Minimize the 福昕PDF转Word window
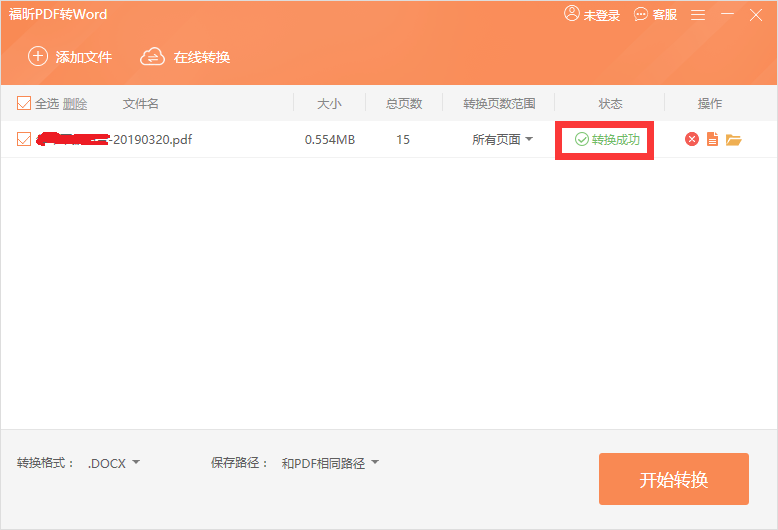The height and width of the screenshot is (530, 778). coord(727,15)
